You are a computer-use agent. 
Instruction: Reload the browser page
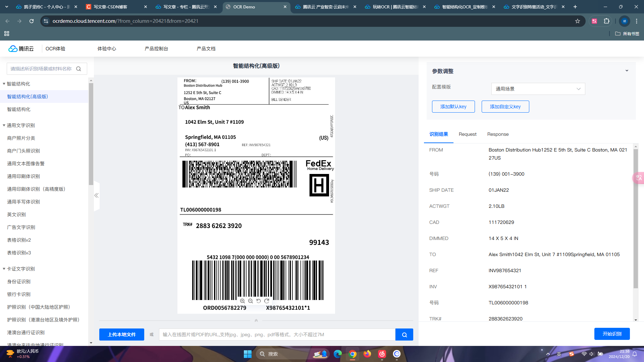pos(32,21)
